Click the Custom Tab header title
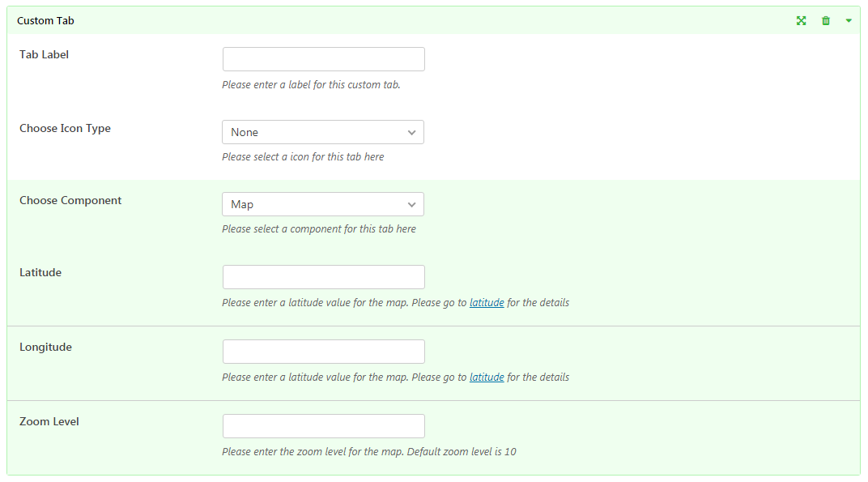The height and width of the screenshot is (482, 868). click(x=45, y=20)
